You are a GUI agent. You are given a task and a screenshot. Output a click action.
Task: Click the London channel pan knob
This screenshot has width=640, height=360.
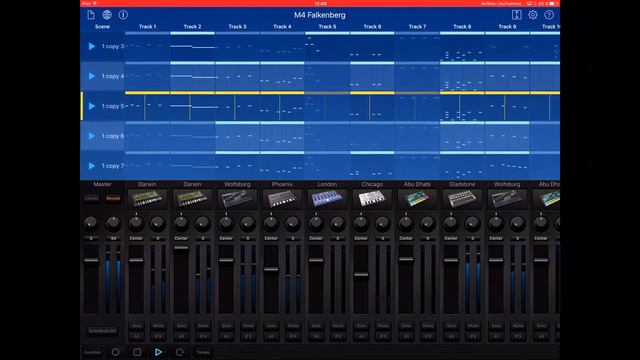pos(316,223)
